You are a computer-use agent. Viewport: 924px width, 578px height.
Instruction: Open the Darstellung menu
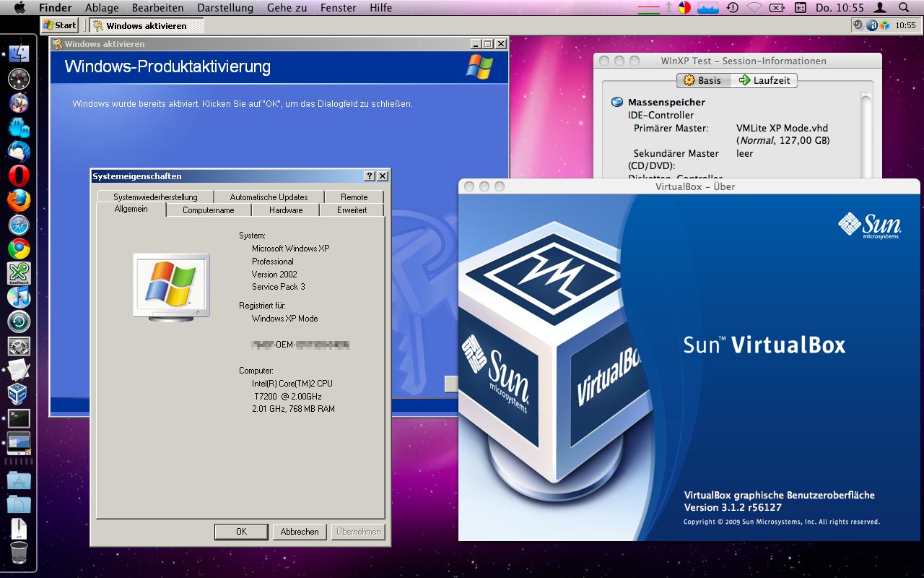coord(225,8)
